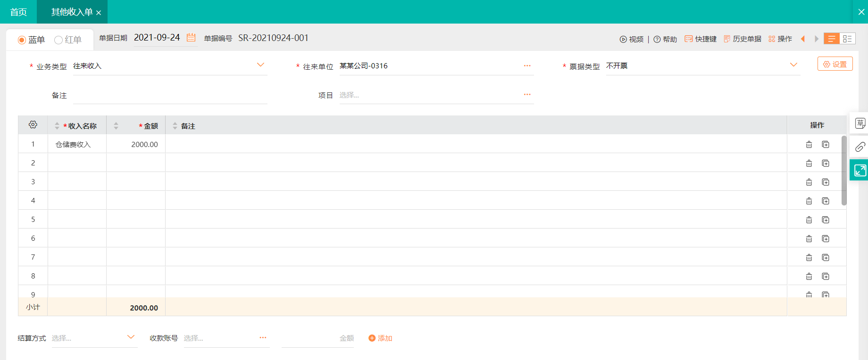
Task: Open the 操作 actions menu
Action: (x=780, y=39)
